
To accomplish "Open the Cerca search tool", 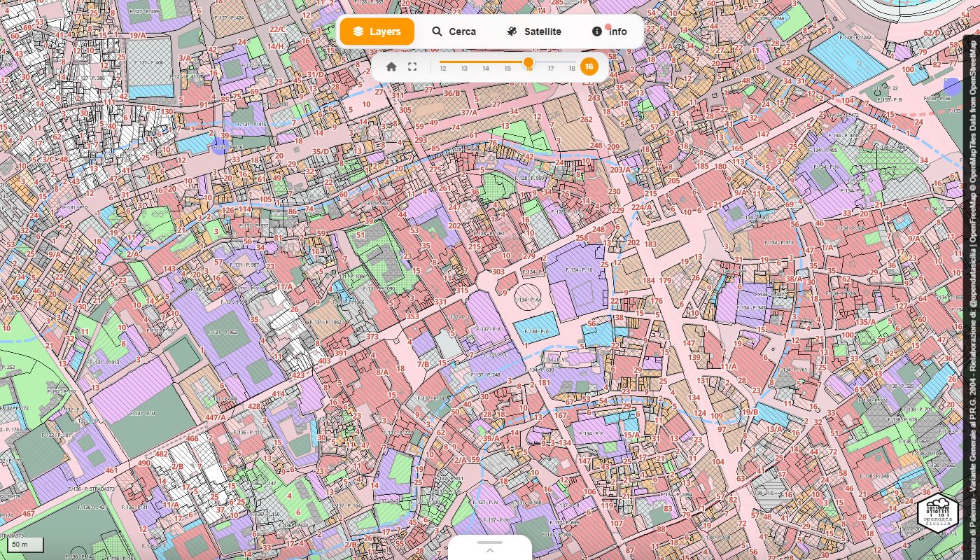I will (x=454, y=31).
